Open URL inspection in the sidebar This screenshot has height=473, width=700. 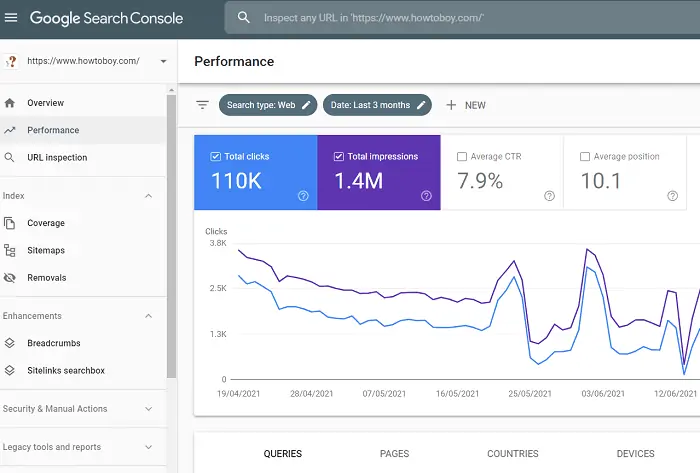(x=83, y=158)
